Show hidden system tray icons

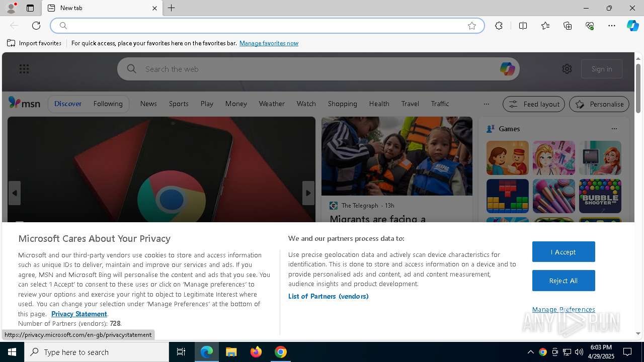(530, 352)
